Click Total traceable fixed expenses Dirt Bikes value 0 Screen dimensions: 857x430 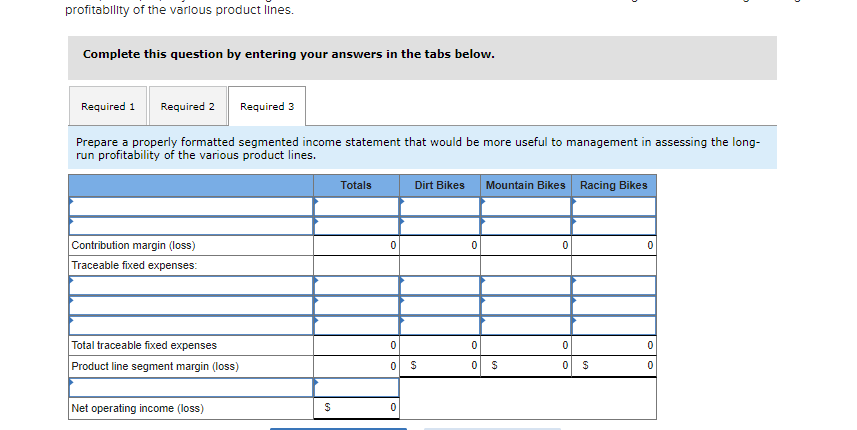[x=440, y=345]
